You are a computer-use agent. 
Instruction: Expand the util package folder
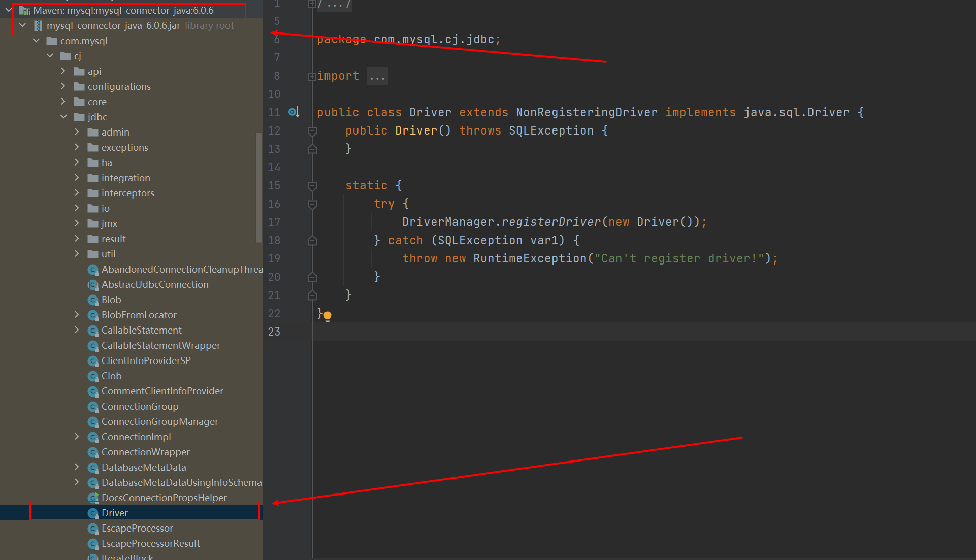coord(77,254)
